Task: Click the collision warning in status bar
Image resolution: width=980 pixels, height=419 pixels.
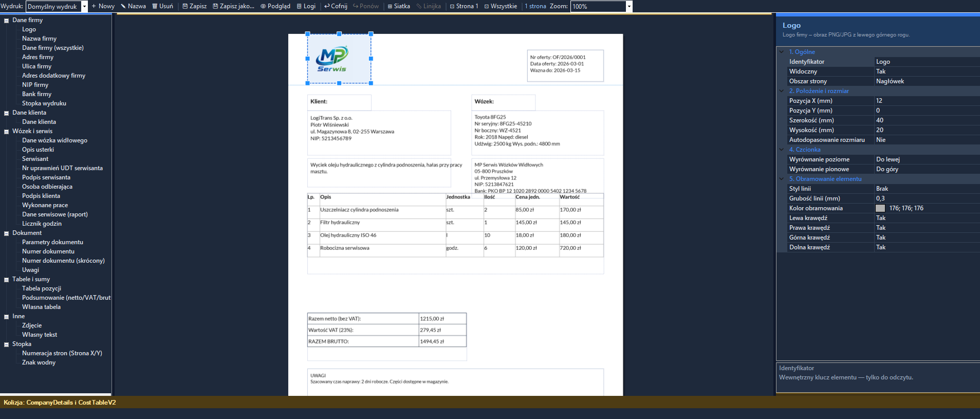Action: 60,403
